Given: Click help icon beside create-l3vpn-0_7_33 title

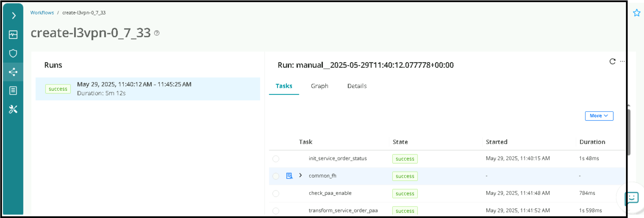Looking at the screenshot, I should [157, 33].
